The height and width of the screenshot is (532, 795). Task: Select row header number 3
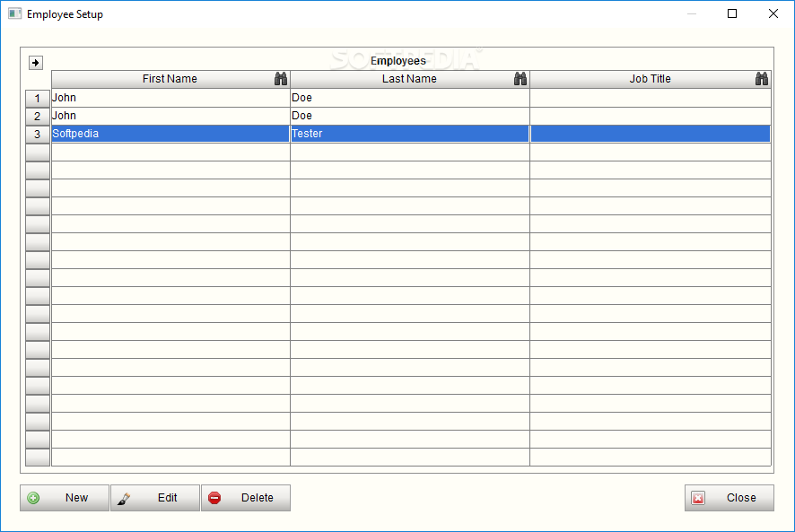[x=38, y=135]
